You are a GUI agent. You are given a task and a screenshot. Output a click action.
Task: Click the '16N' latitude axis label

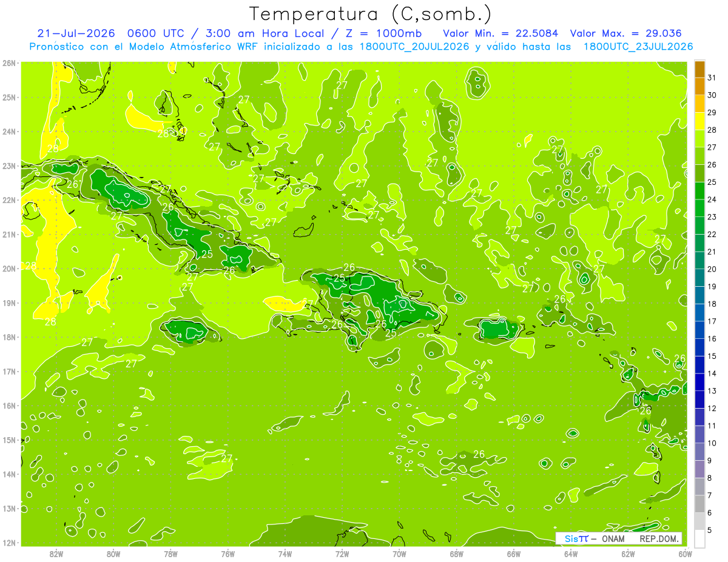pyautogui.click(x=9, y=406)
